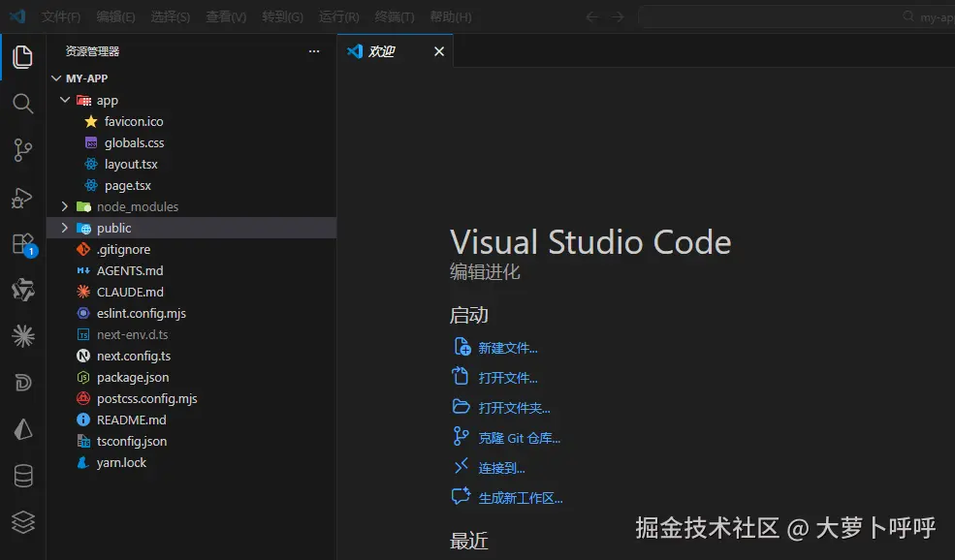Open the 查看(V) menu
Viewport: 955px width, 560px height.
point(226,17)
